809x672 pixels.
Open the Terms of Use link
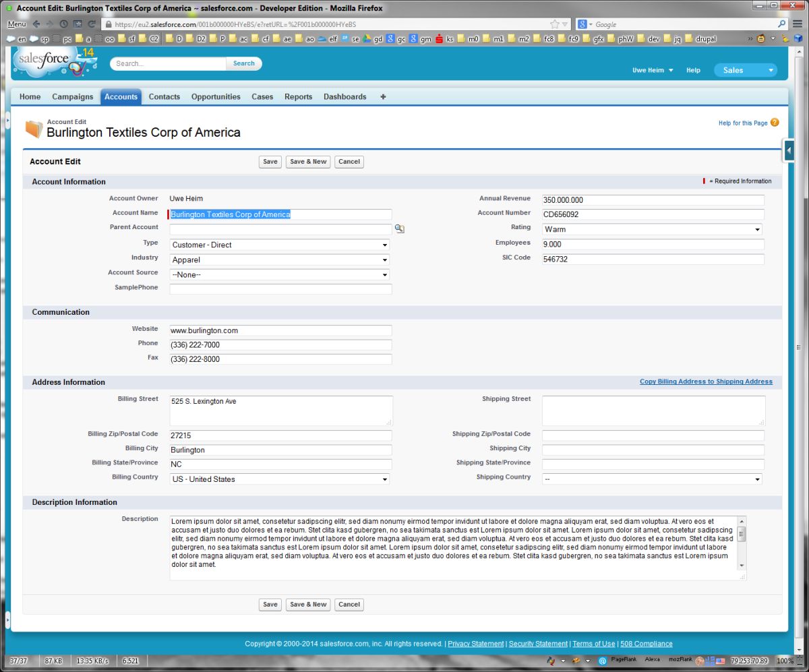[594, 644]
